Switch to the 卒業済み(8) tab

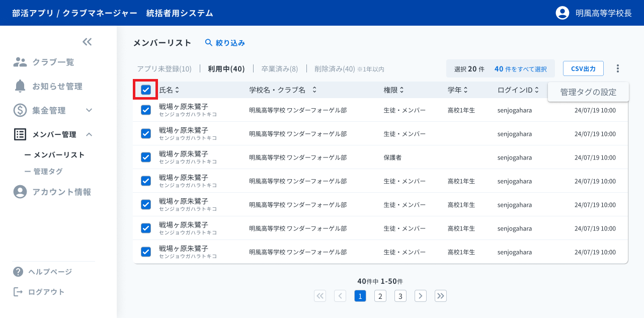pyautogui.click(x=280, y=68)
